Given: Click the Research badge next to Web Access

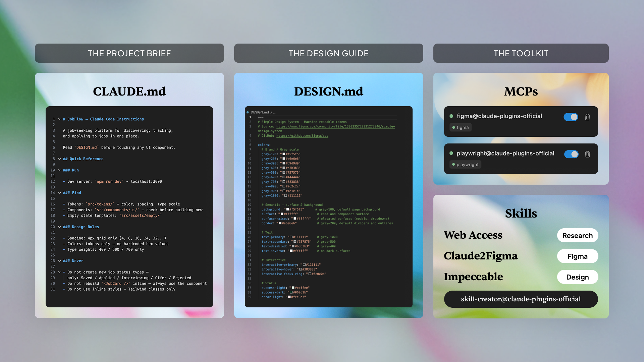Looking at the screenshot, I should [x=578, y=236].
